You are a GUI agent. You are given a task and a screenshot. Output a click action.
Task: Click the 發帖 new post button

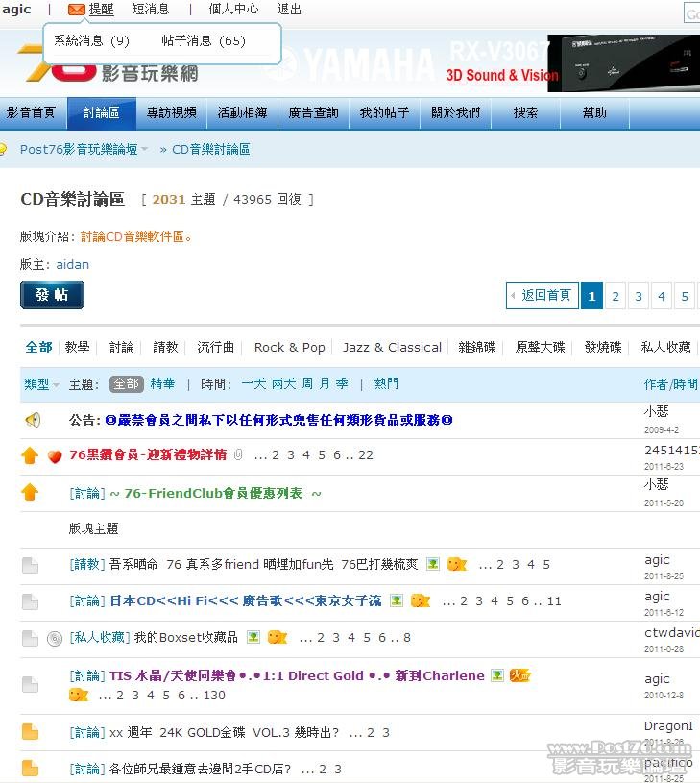(53, 295)
